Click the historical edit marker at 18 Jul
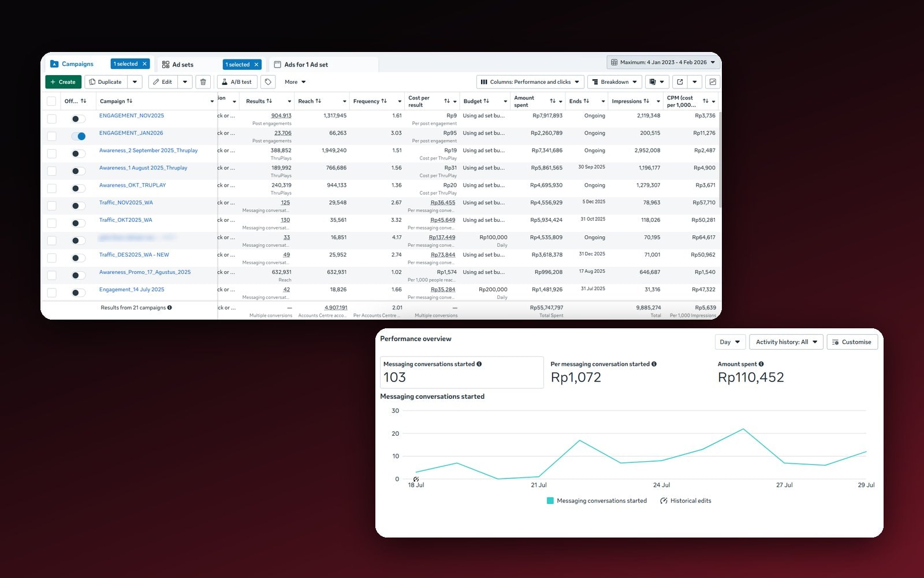 click(x=416, y=479)
